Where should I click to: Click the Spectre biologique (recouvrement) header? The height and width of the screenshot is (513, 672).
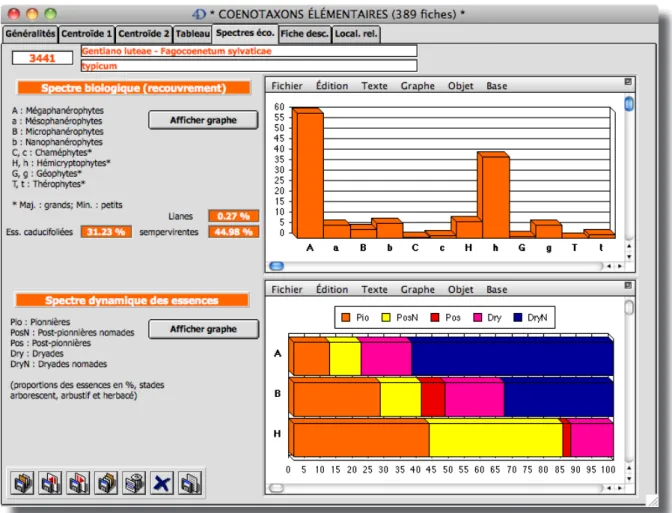pos(133,88)
